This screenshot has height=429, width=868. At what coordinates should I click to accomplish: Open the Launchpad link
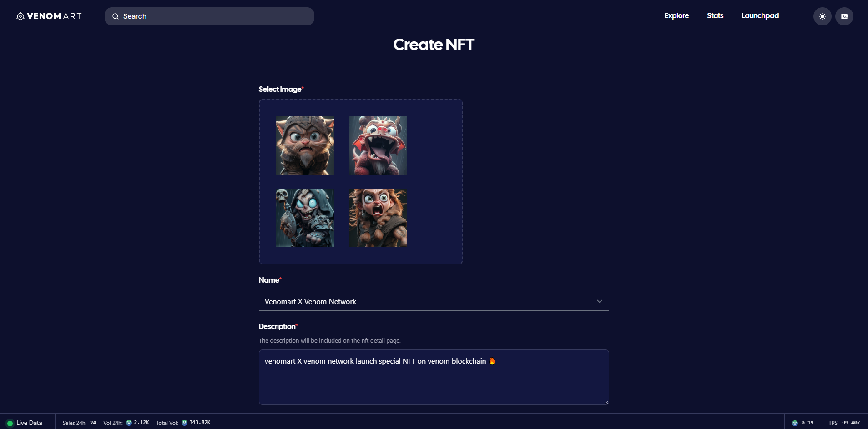(x=760, y=15)
